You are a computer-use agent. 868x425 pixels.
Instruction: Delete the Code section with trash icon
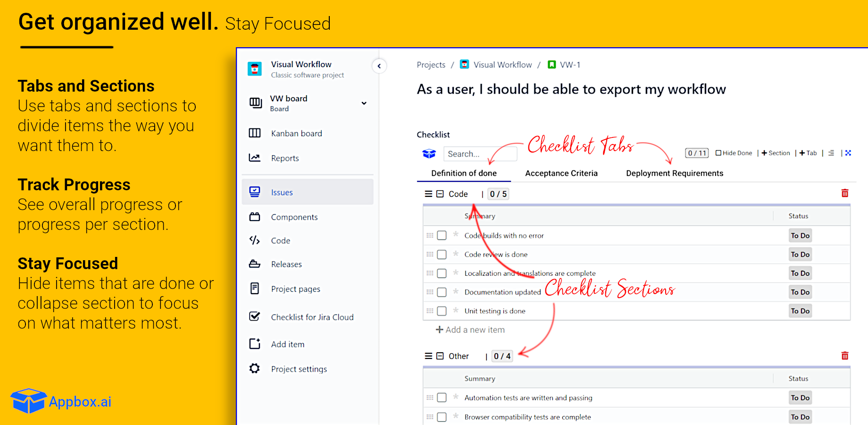click(x=845, y=193)
